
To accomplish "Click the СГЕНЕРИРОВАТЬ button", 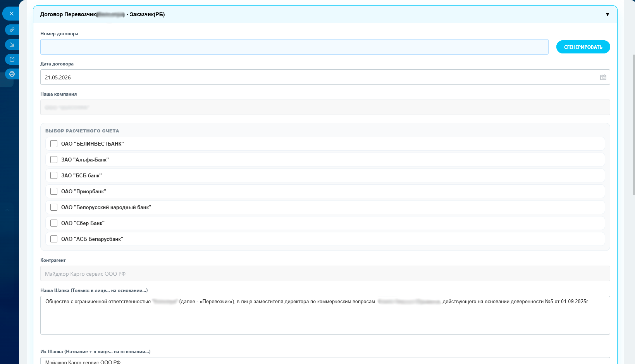I will coord(583,47).
